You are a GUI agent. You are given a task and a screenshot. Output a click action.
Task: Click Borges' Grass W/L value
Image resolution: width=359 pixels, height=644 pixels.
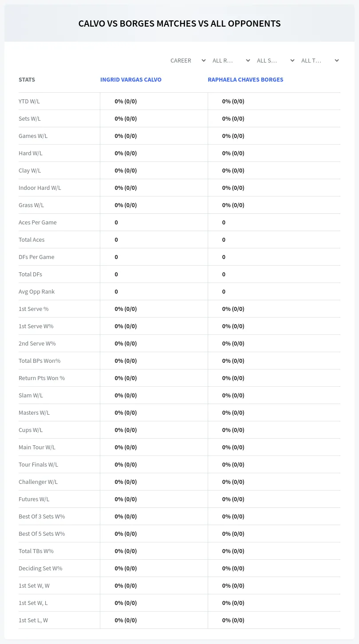233,205
